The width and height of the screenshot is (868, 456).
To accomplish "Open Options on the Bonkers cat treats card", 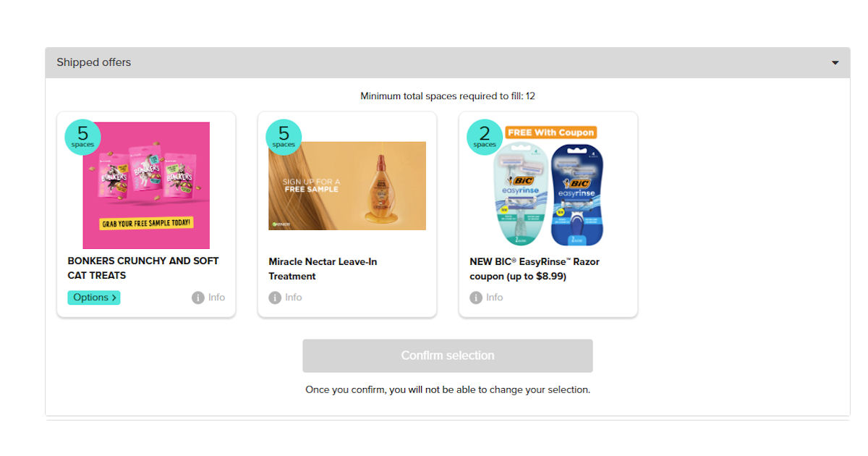I will 94,297.
